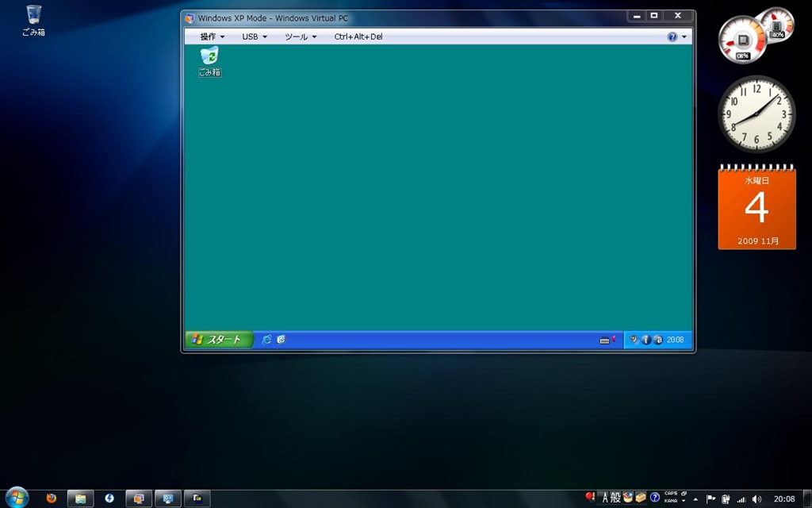Open the IME pad toolbox icon

tap(628, 498)
